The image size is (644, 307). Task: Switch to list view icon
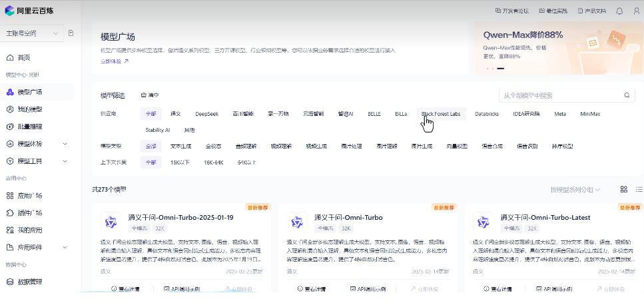(639, 189)
